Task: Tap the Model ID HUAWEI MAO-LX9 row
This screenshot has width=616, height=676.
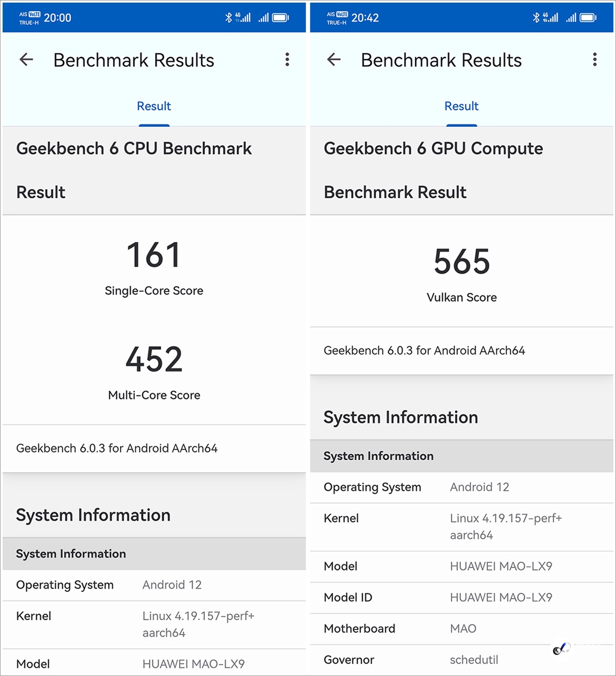Action: click(461, 597)
